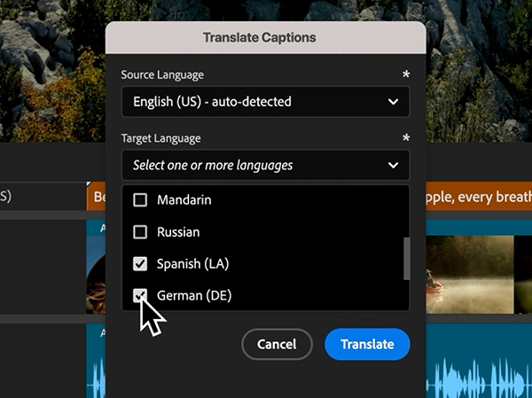Screen dimensions: 532x398
Task: Toggle the German (DE) checkbox
Action: tap(139, 296)
